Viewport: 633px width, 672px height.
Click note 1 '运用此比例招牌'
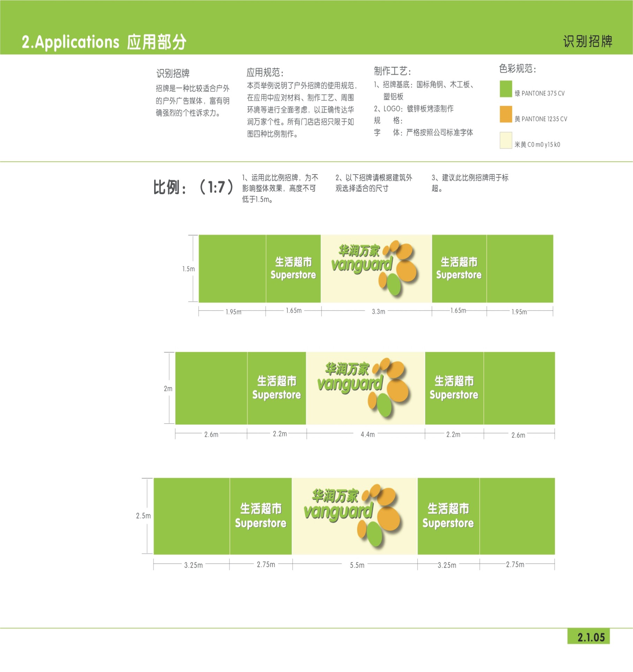coord(280,189)
